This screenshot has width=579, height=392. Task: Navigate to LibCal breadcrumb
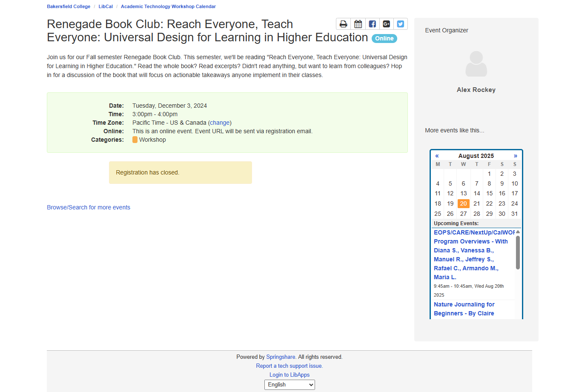click(106, 6)
